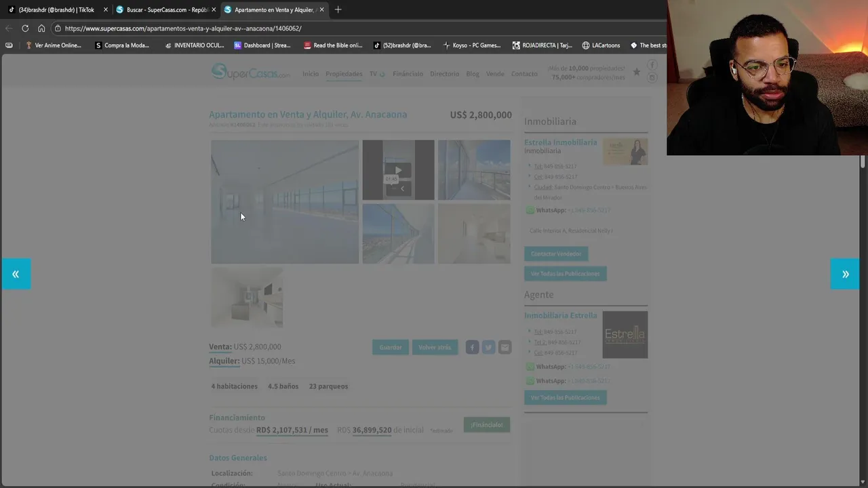Open Compra la Moda bookmark
The width and height of the screenshot is (868, 488).
(x=122, y=45)
